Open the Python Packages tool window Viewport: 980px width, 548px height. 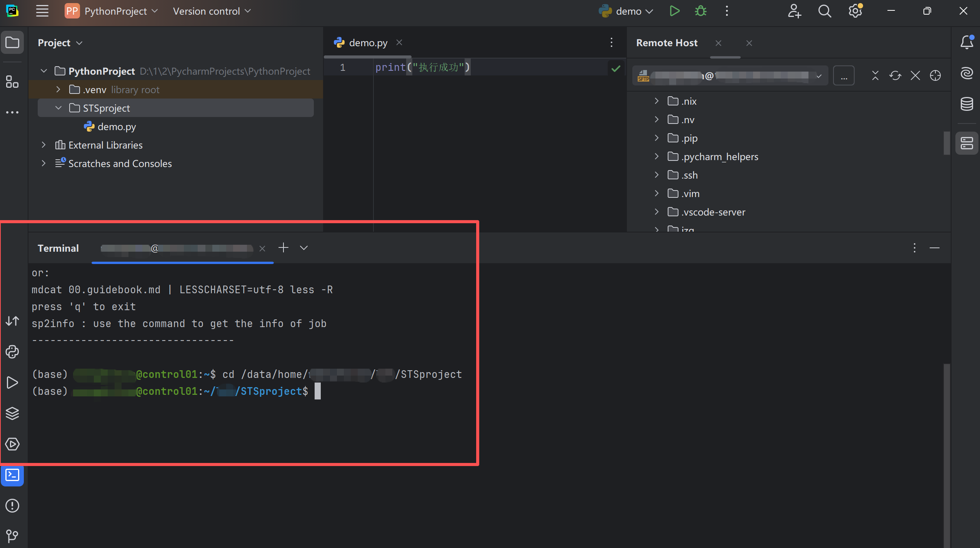pyautogui.click(x=12, y=413)
